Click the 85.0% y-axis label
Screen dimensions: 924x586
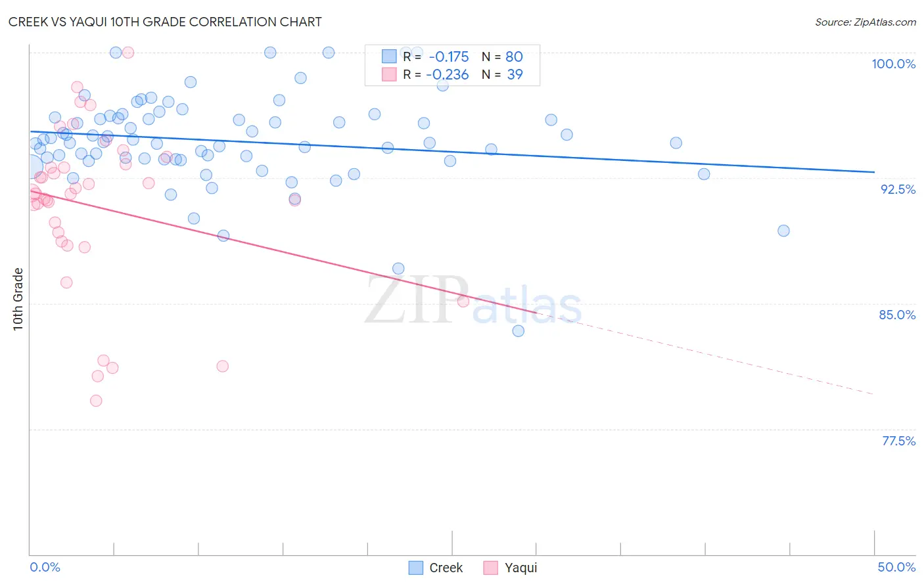pos(897,315)
